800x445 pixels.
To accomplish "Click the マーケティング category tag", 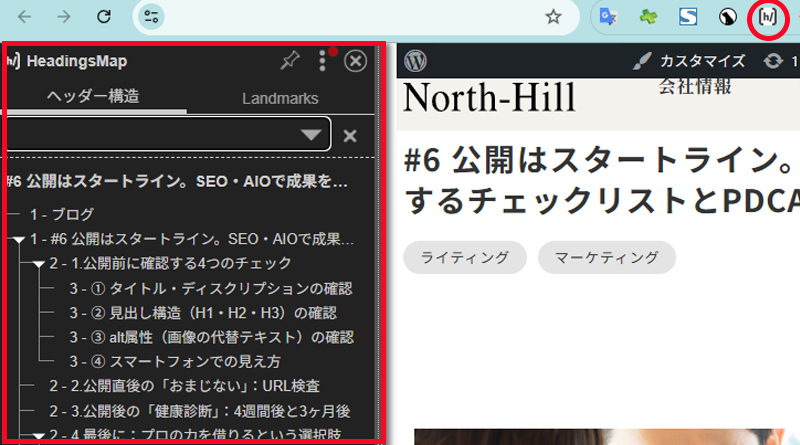I will 607,257.
